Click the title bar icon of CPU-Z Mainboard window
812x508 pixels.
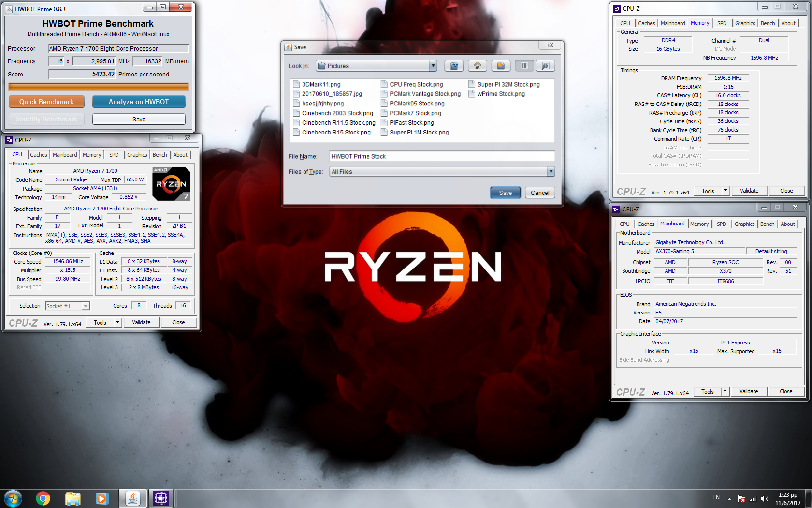(x=616, y=209)
